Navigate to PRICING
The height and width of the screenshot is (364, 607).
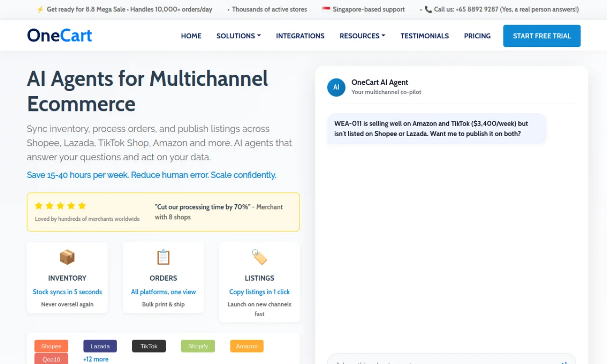[477, 36]
